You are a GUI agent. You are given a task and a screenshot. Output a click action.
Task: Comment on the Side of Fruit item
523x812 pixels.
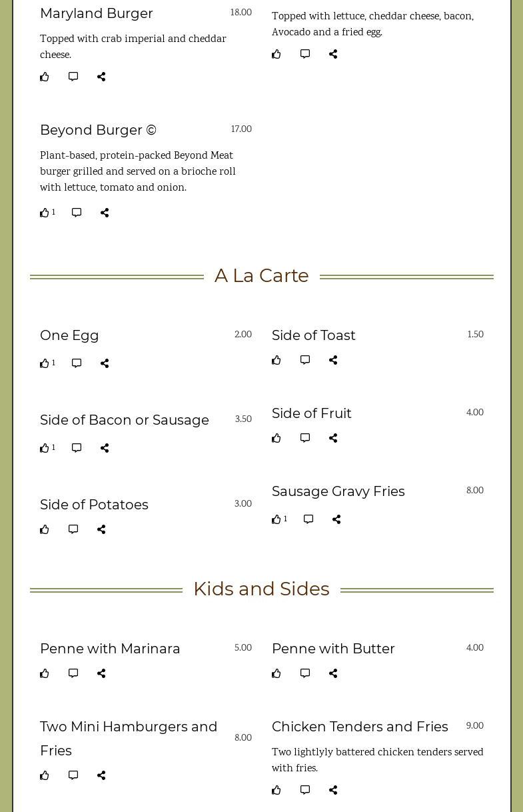point(305,438)
